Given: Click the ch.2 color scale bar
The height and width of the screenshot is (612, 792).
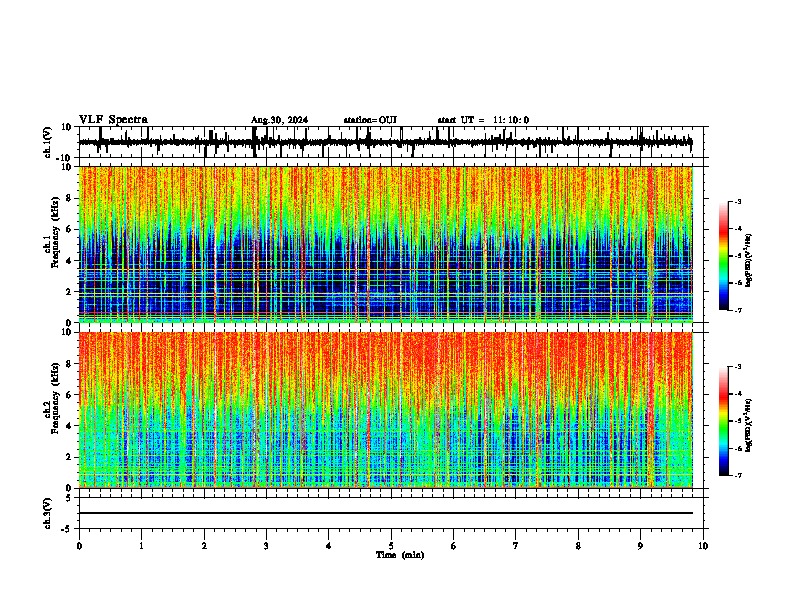Looking at the screenshot, I should tap(724, 421).
